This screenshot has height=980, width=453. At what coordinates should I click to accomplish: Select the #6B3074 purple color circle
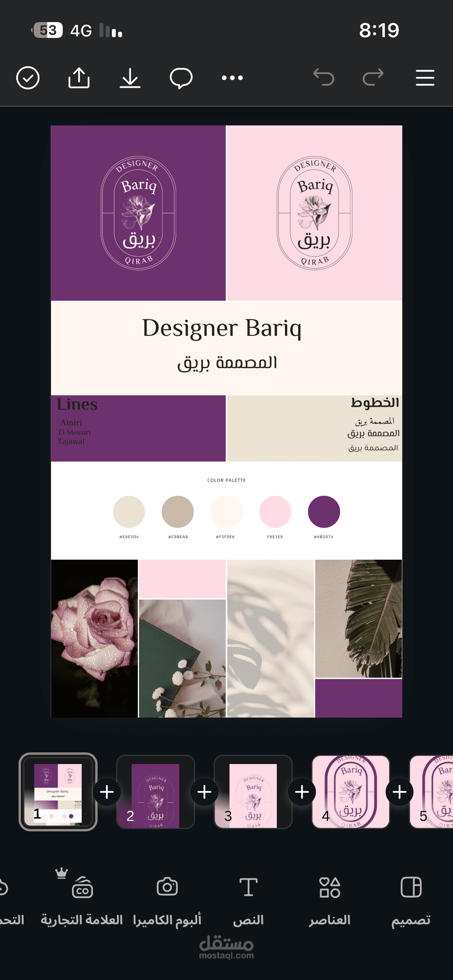tap(324, 512)
